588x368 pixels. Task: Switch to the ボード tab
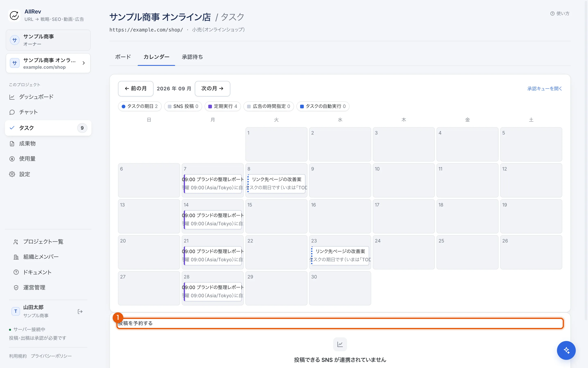point(123,57)
